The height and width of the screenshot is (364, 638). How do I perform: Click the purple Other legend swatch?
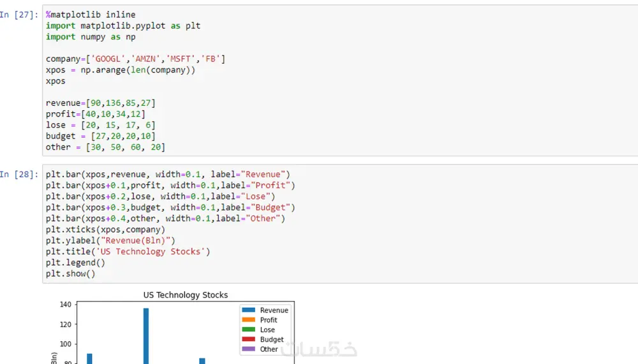(248, 349)
